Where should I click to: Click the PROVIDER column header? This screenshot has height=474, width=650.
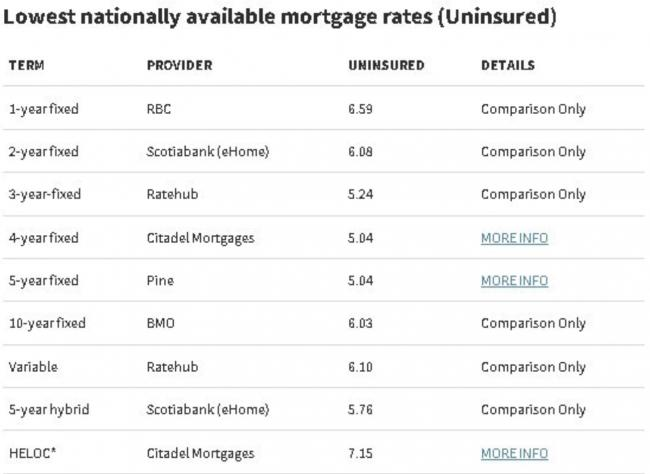pos(179,66)
